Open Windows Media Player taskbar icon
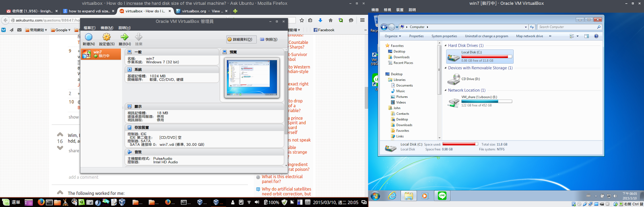 [425, 196]
